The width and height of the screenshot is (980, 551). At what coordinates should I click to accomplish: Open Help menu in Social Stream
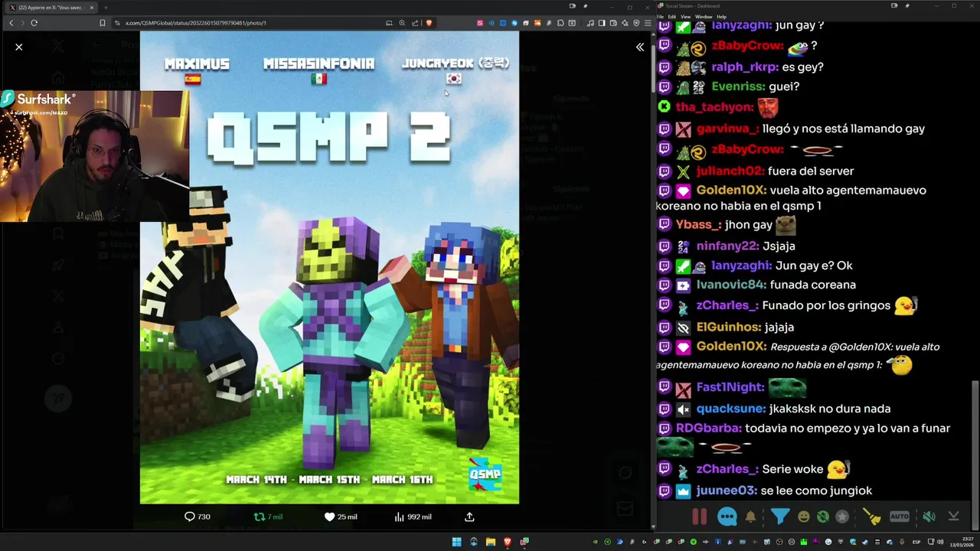coord(721,16)
